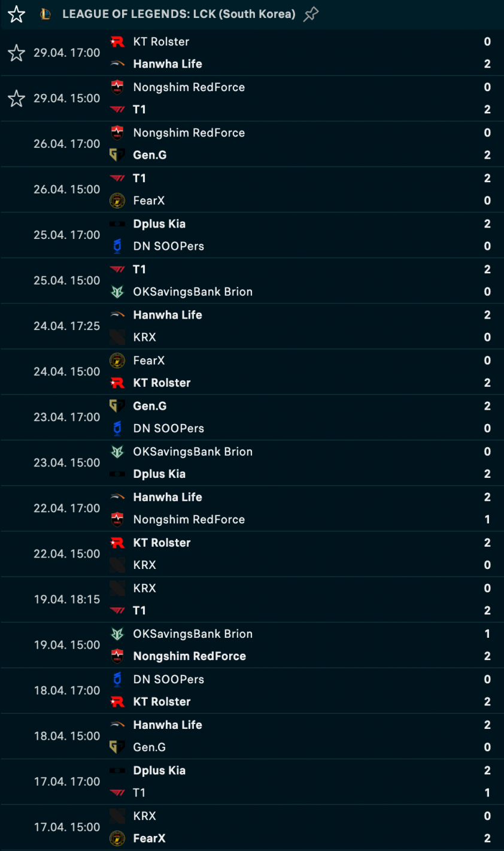This screenshot has width=504, height=851.
Task: Click FearX logo in 26.04 15:00 match
Action: pos(117,201)
